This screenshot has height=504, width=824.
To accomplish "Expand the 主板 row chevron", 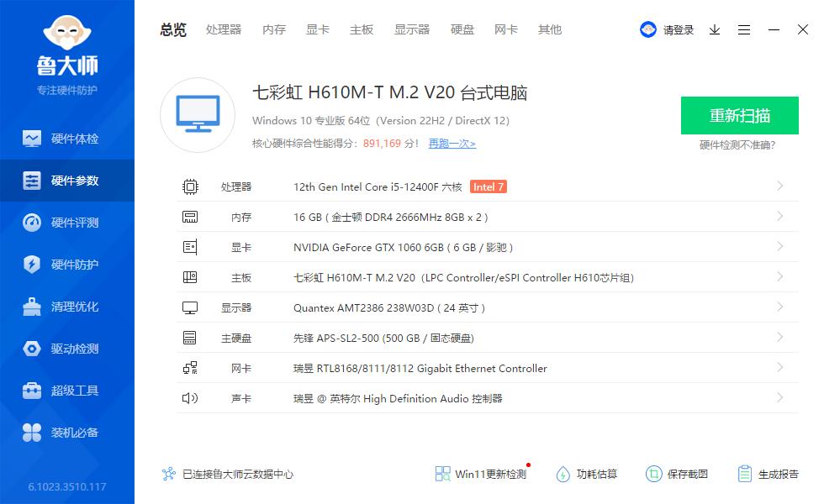I will pos(780,276).
